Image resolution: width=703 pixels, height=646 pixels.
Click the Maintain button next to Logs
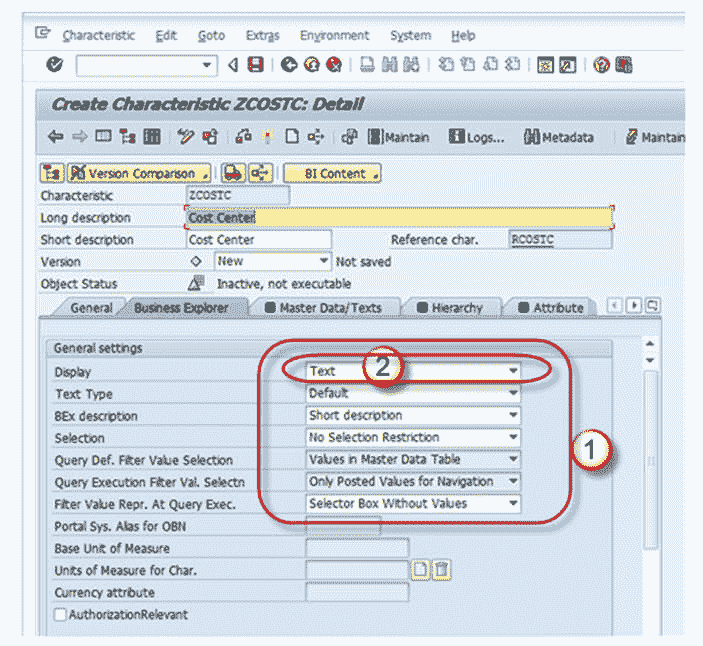(x=398, y=137)
